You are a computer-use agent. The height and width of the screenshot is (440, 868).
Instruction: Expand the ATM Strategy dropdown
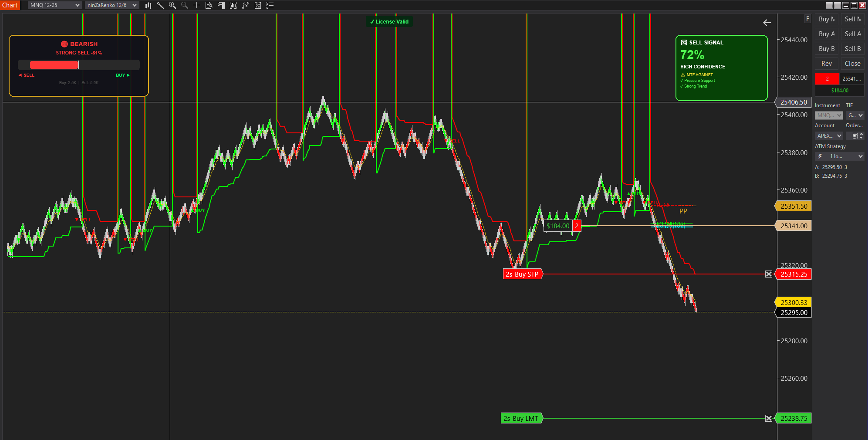point(840,156)
